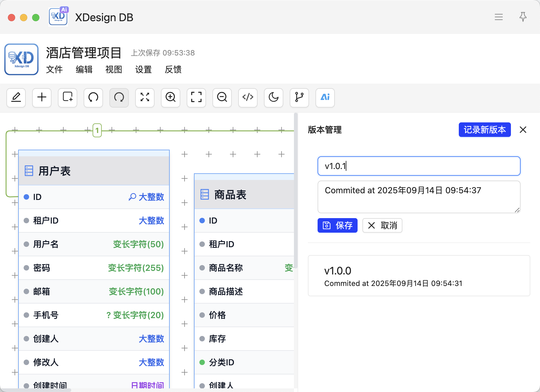Click the macOS green fullscreen window button
The width and height of the screenshot is (540, 392).
click(36, 18)
